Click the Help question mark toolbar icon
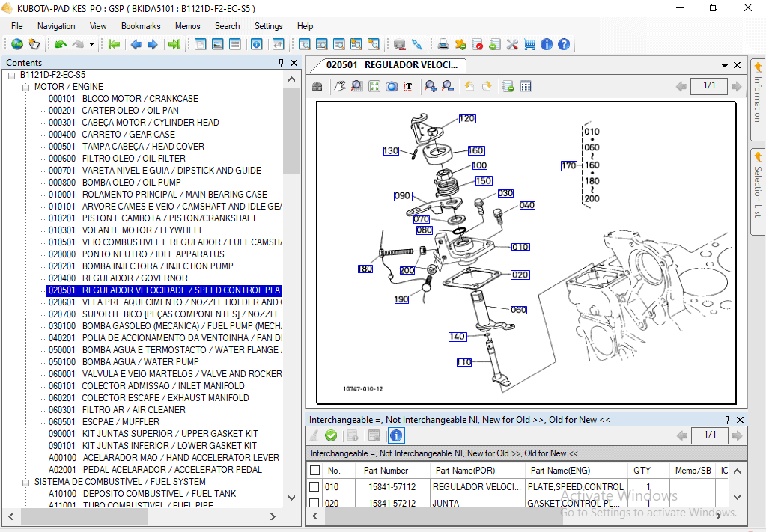 point(564,44)
